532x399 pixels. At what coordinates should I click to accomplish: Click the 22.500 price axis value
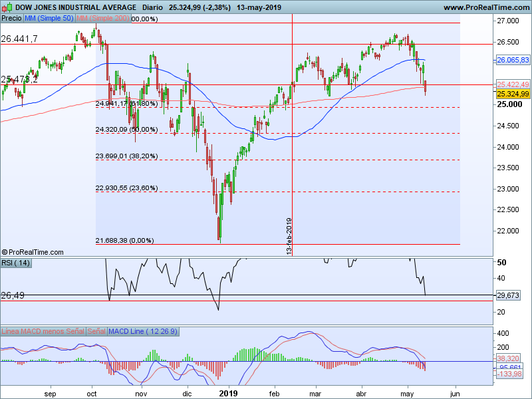coord(508,209)
